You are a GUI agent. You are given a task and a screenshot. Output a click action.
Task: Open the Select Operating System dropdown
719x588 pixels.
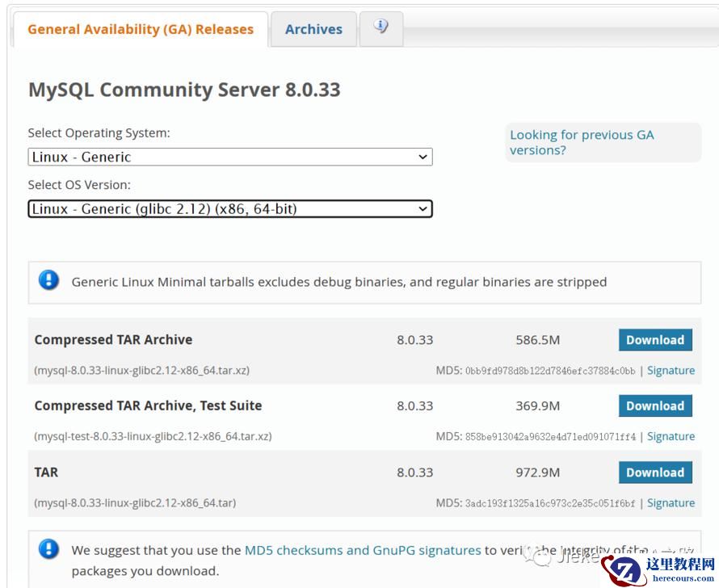tap(230, 157)
